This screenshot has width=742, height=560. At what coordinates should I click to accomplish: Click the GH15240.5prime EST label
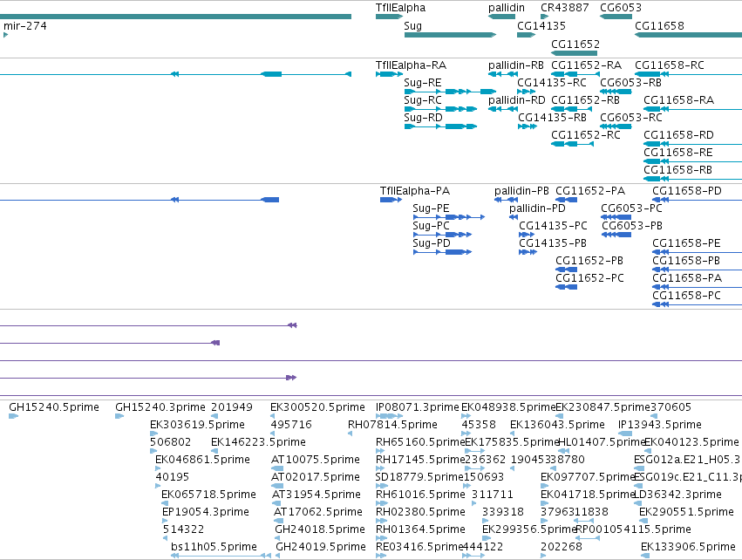(x=54, y=407)
